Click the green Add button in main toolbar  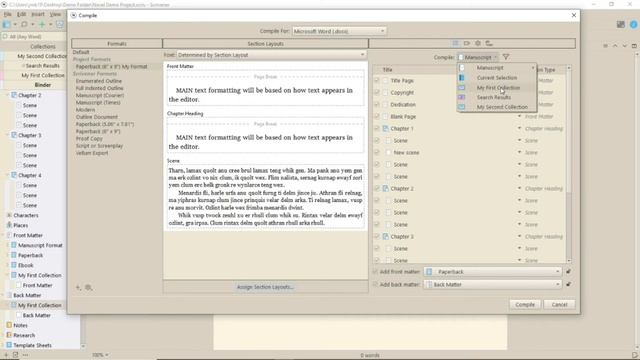pos(42,24)
